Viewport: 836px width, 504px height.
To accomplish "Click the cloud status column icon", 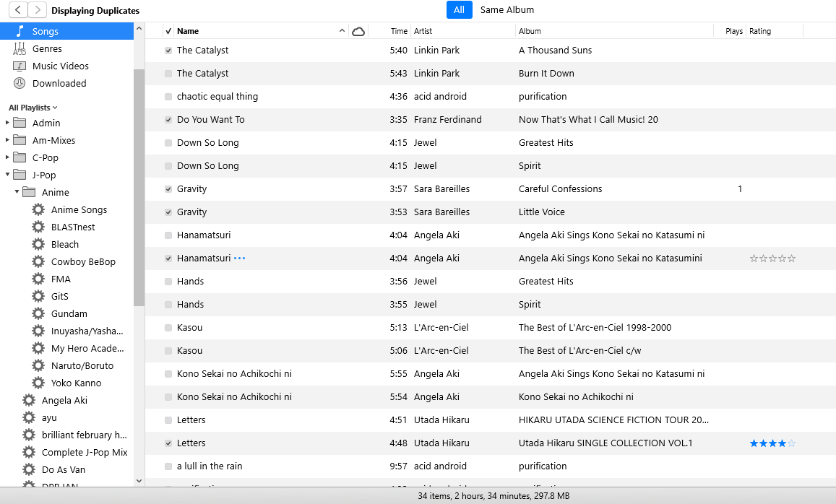I will (358, 31).
